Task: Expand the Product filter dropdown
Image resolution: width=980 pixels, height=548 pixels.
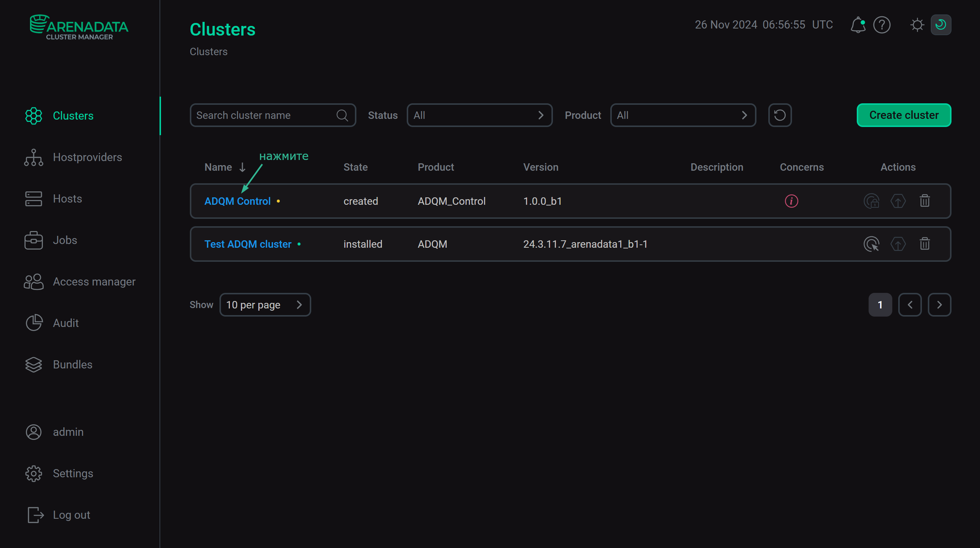Action: pos(682,115)
